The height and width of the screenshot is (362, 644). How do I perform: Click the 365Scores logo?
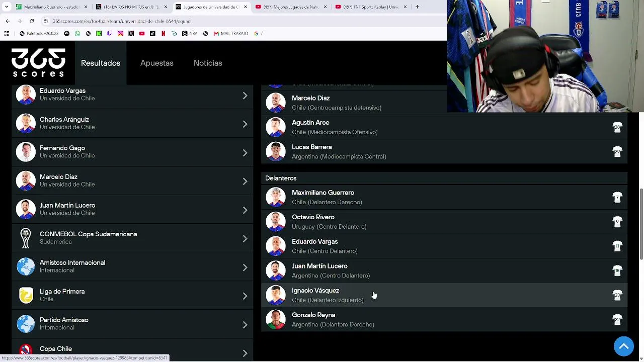(x=38, y=63)
